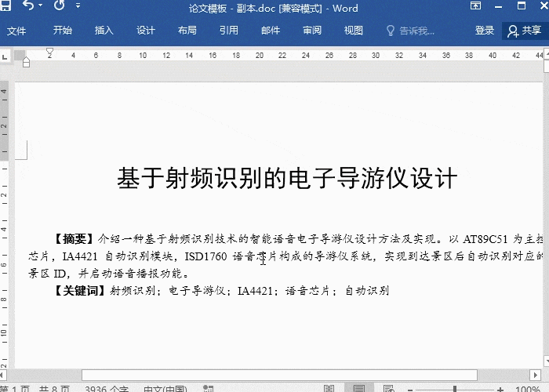Click the text ISD1760 in the abstract

pyautogui.click(x=205, y=256)
